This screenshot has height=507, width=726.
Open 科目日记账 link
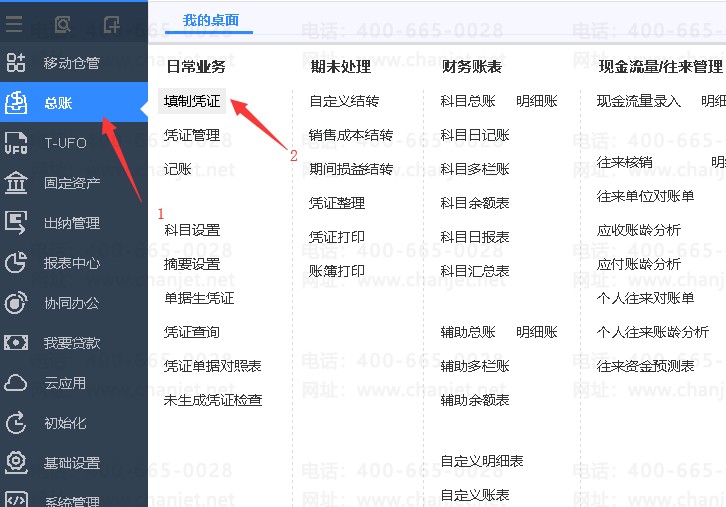tap(475, 135)
